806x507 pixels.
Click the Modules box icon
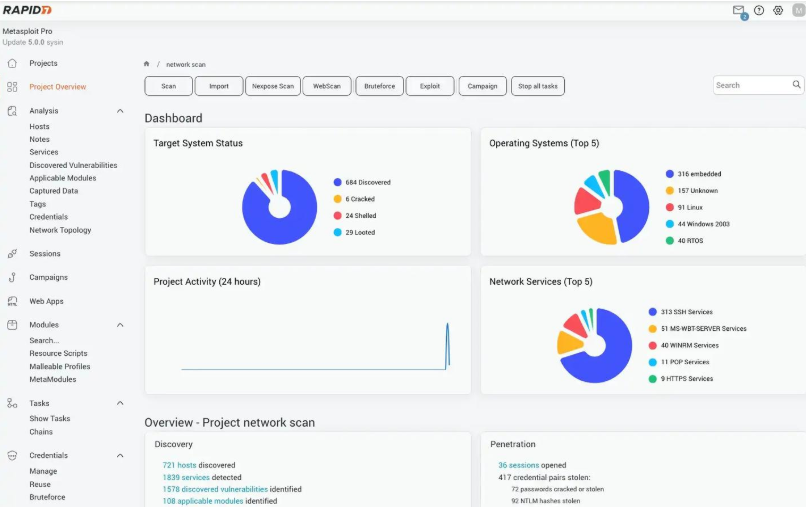click(x=12, y=325)
